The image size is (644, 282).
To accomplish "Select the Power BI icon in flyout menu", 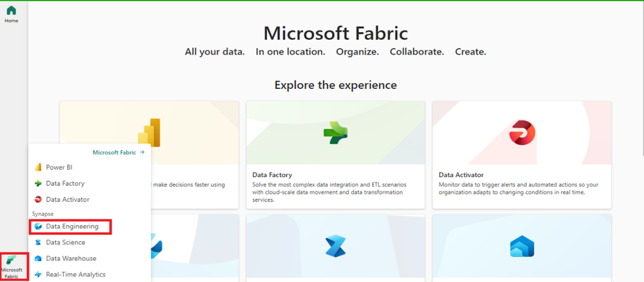I will pos(38,167).
